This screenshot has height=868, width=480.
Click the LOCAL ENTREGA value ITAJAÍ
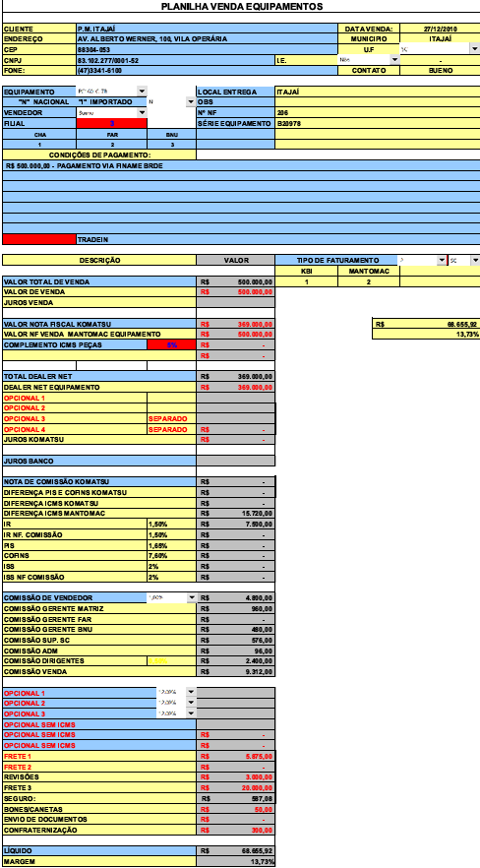click(x=378, y=92)
